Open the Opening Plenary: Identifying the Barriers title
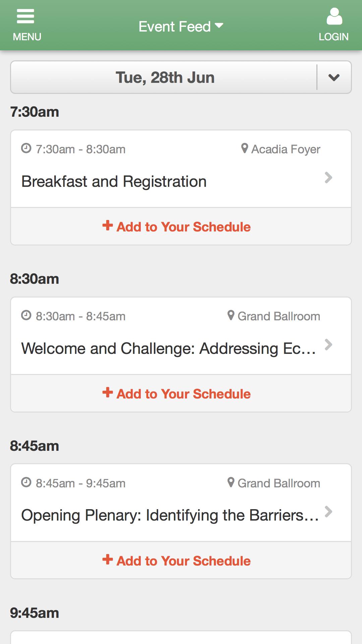This screenshot has height=644, width=362. pyautogui.click(x=170, y=515)
